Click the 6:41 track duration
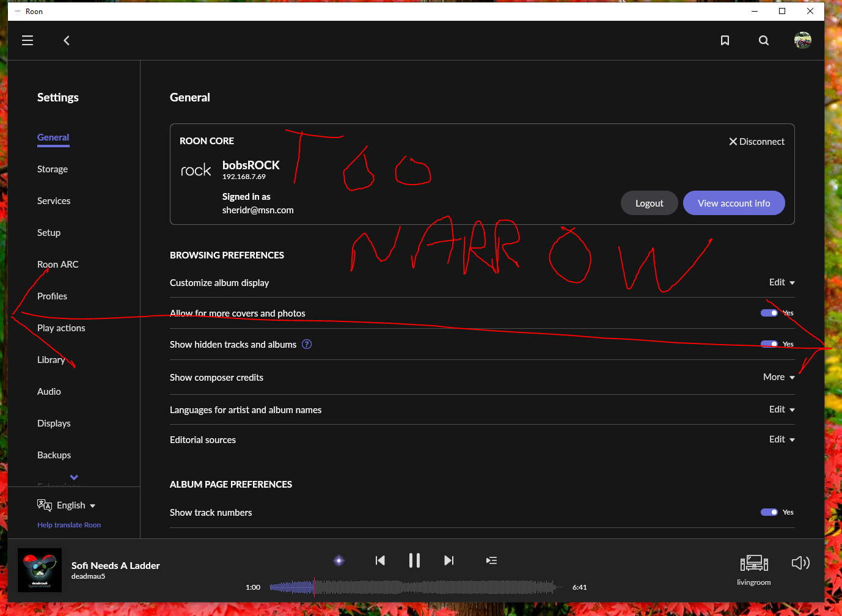 click(580, 587)
